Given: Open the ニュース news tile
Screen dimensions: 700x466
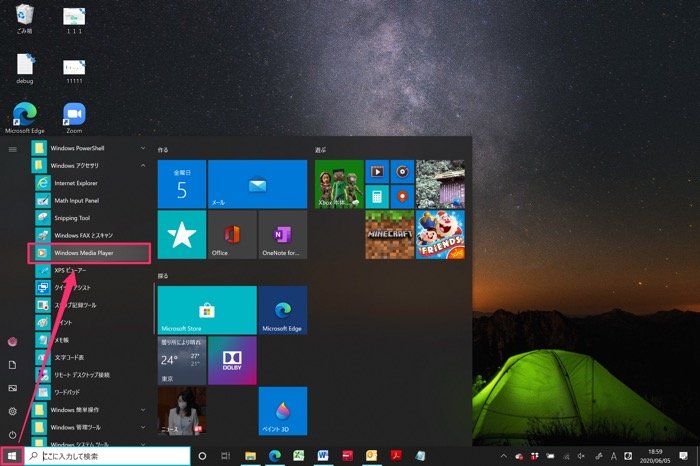Looking at the screenshot, I should click(182, 411).
